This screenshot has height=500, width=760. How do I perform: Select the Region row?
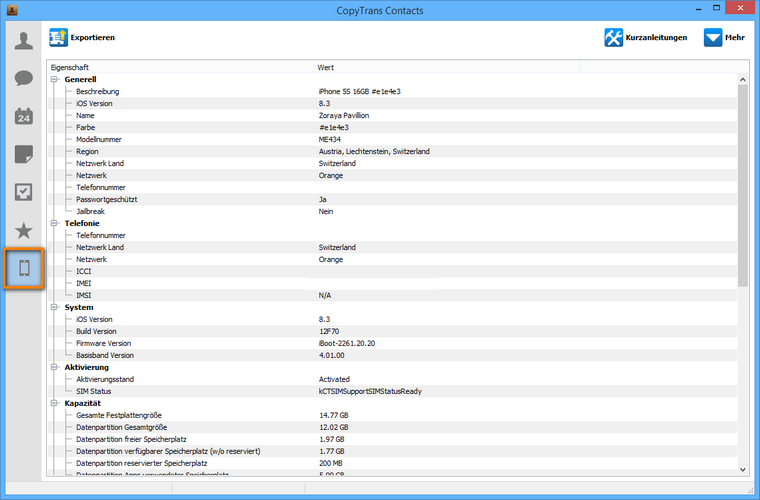point(393,151)
